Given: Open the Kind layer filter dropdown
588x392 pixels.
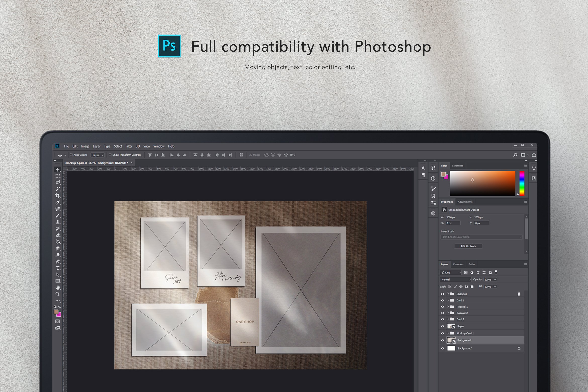Looking at the screenshot, I should pyautogui.click(x=451, y=273).
